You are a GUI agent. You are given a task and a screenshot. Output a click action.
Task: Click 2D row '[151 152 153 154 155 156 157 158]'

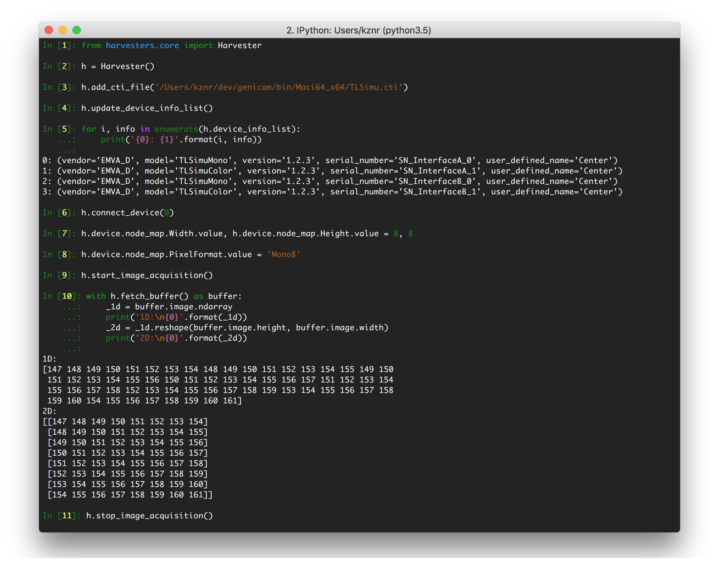tap(127, 464)
